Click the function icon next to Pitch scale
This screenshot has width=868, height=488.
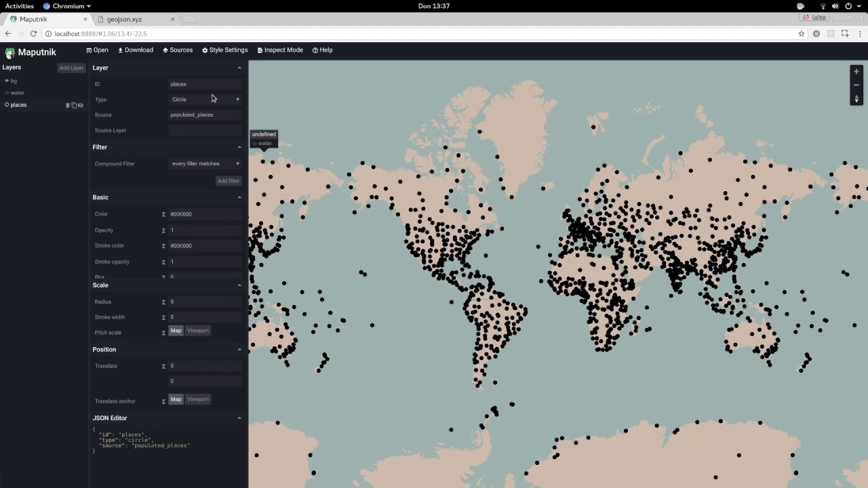[x=163, y=333]
